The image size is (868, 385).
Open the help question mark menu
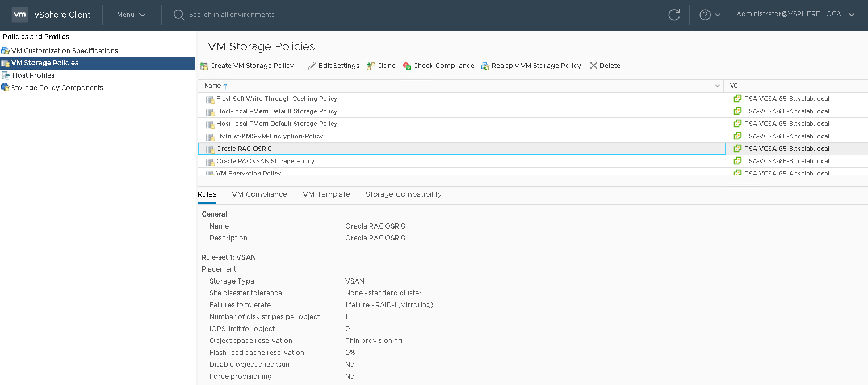tap(705, 15)
